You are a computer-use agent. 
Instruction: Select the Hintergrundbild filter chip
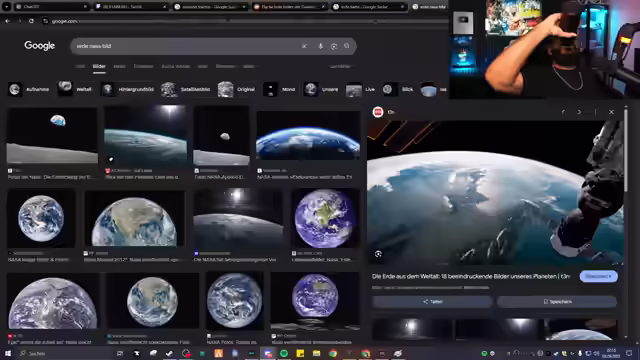click(x=128, y=89)
